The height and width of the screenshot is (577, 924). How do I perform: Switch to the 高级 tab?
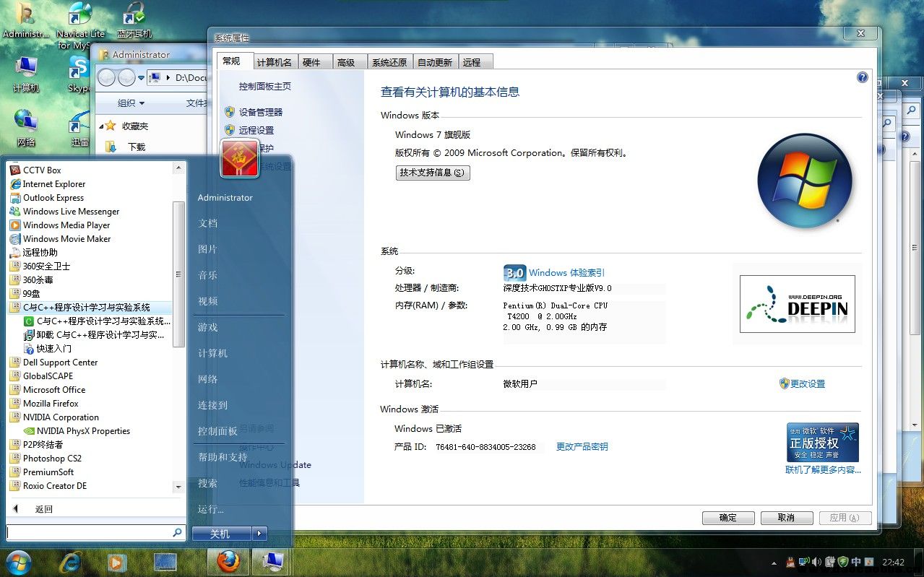coord(346,63)
